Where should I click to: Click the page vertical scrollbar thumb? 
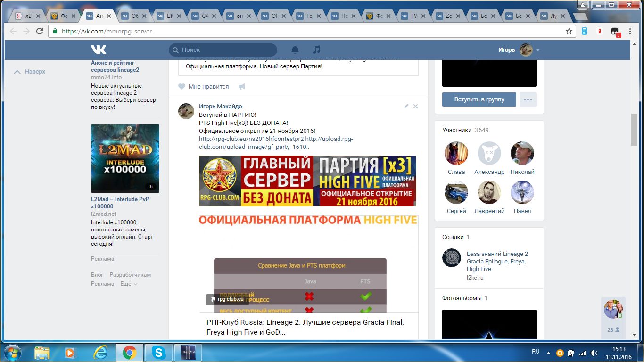tap(635, 130)
